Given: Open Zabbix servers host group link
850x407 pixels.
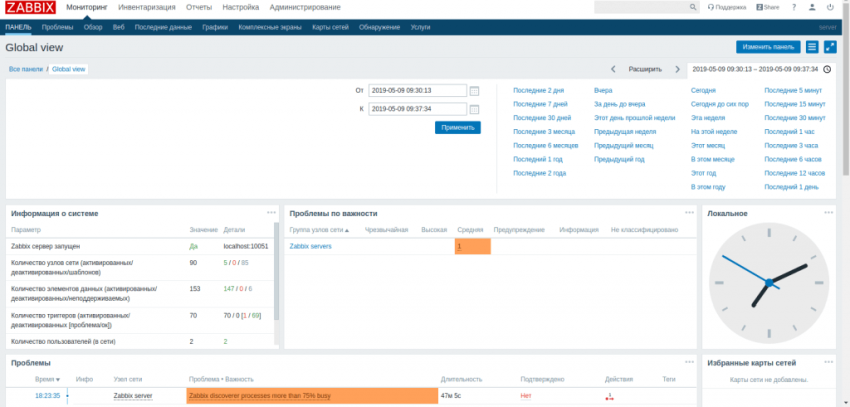Looking at the screenshot, I should click(310, 246).
